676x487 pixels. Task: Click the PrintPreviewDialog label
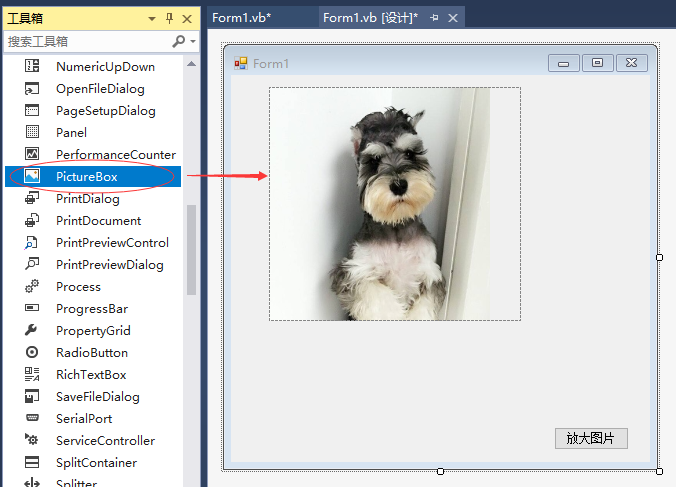pyautogui.click(x=110, y=265)
